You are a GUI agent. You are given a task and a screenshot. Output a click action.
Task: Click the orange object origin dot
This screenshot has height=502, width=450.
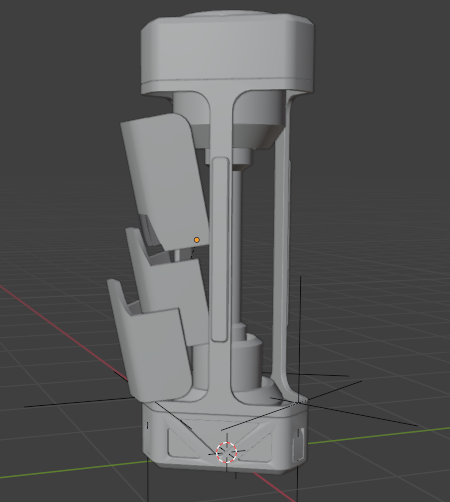[x=197, y=240]
